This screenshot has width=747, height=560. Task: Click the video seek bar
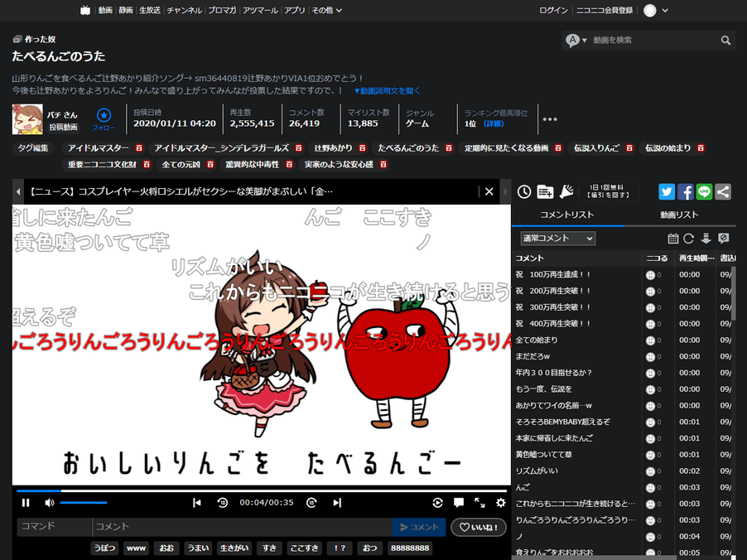click(x=262, y=490)
